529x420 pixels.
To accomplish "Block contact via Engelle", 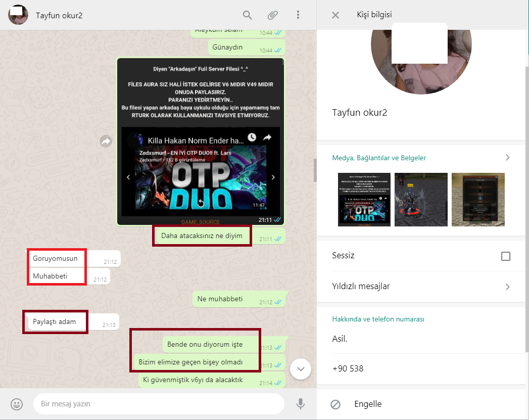I will [x=368, y=404].
